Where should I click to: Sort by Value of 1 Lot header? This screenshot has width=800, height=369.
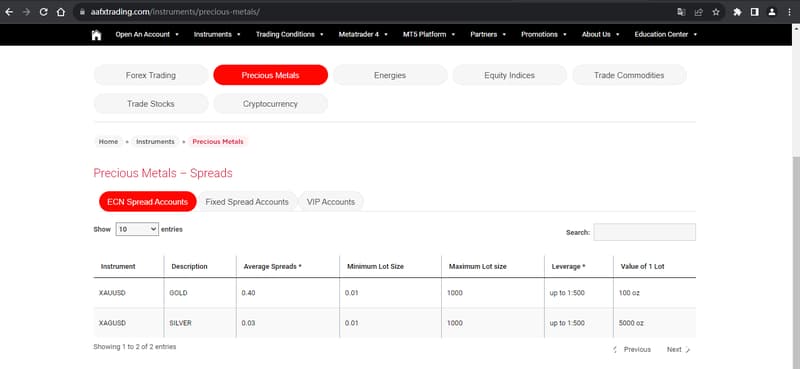tap(655, 266)
